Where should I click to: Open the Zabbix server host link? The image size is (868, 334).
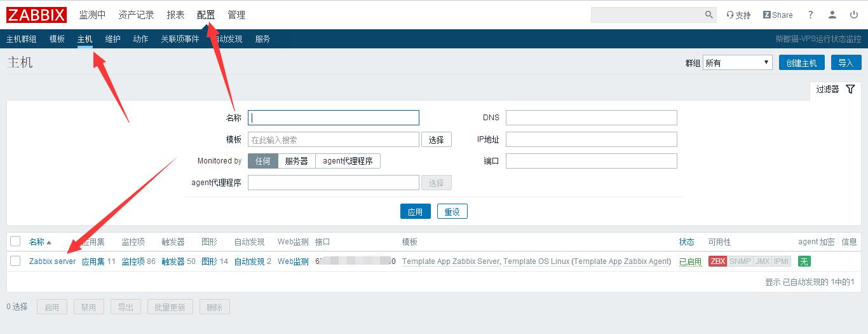[x=52, y=261]
